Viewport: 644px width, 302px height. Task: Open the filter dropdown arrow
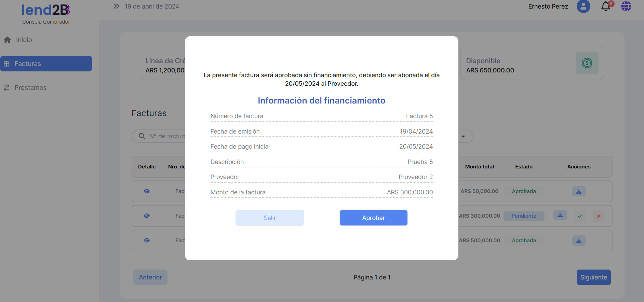click(463, 136)
